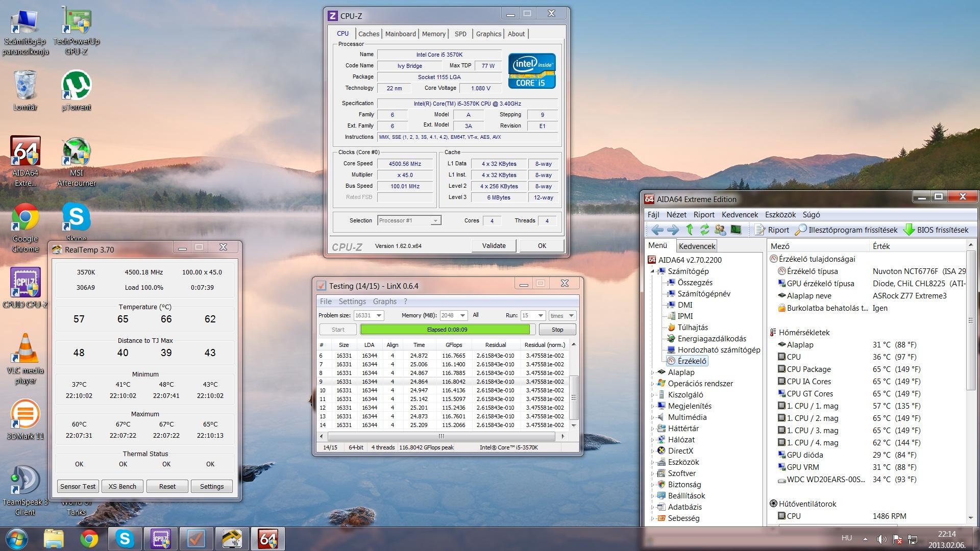Image resolution: width=980 pixels, height=551 pixels.
Task: Open the About tab in CPU-Z
Action: 516,34
